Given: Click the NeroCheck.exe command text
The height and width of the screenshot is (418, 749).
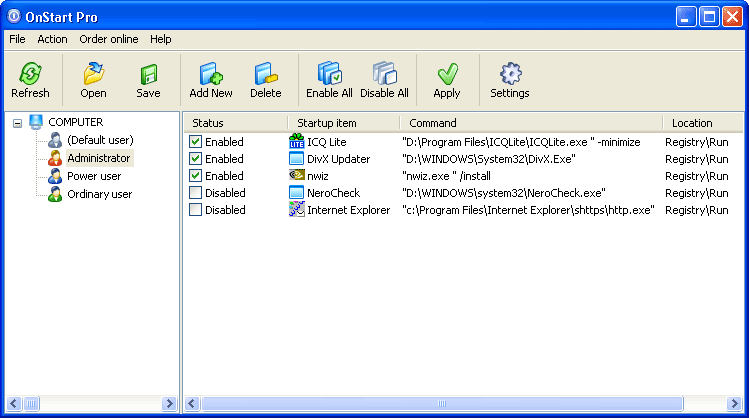Looking at the screenshot, I should [x=503, y=193].
